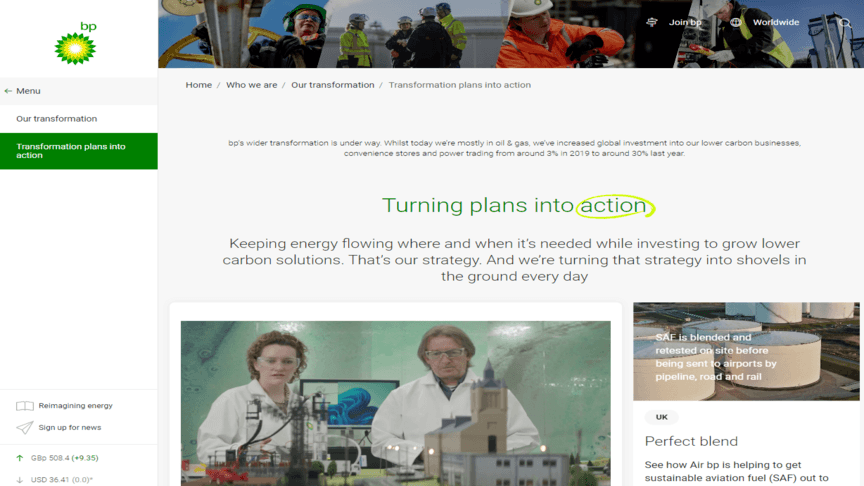Open the SAF storage tanks image
864x486 pixels.
coord(746,351)
